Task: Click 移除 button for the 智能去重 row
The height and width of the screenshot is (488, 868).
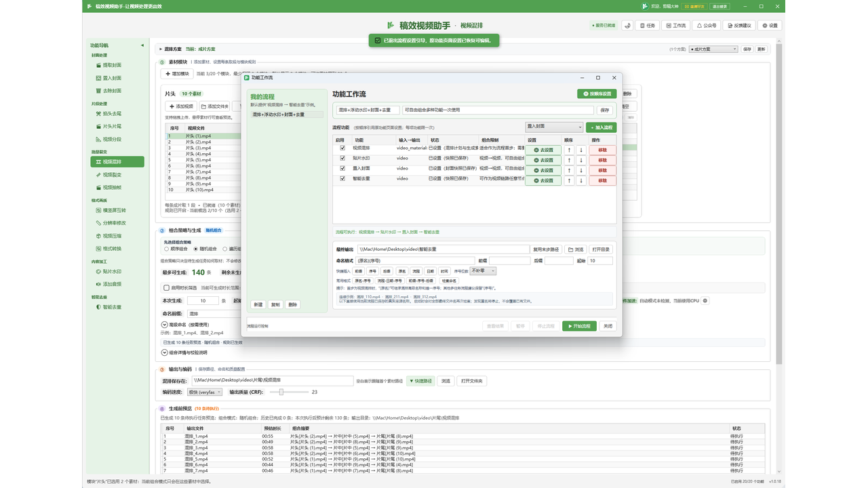Action: click(602, 180)
